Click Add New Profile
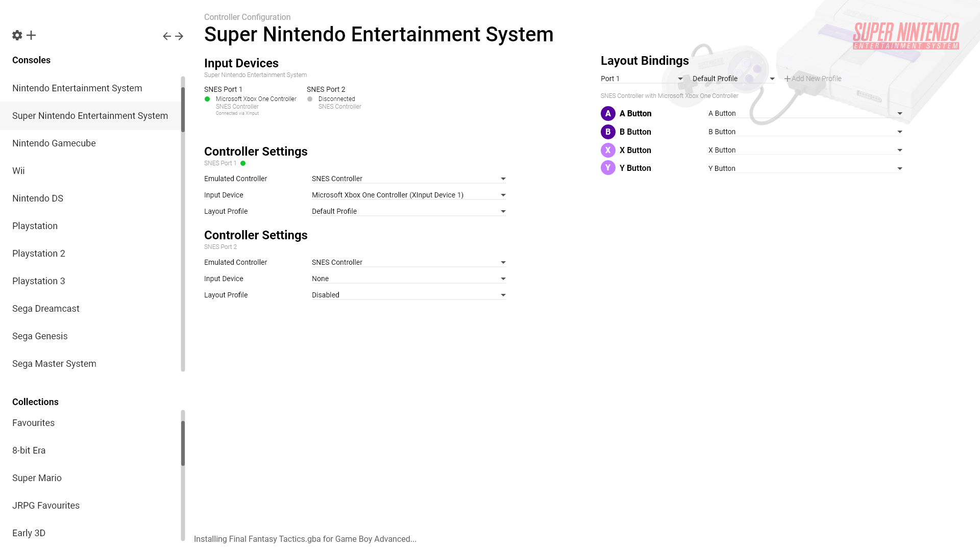980x551 pixels. pos(813,79)
